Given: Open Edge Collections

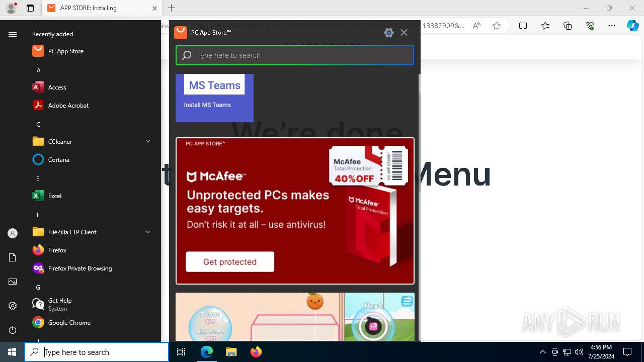Looking at the screenshot, I should pyautogui.click(x=568, y=26).
